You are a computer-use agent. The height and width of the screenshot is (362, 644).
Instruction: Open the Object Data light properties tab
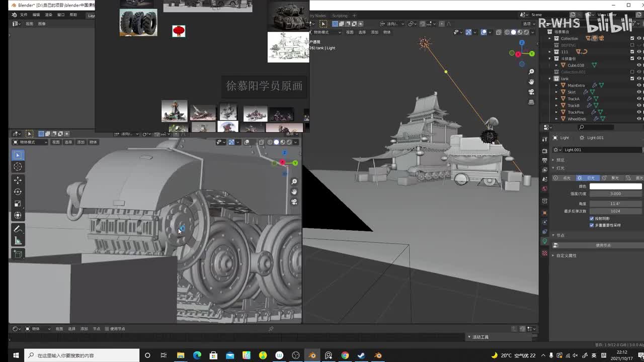coord(544,241)
